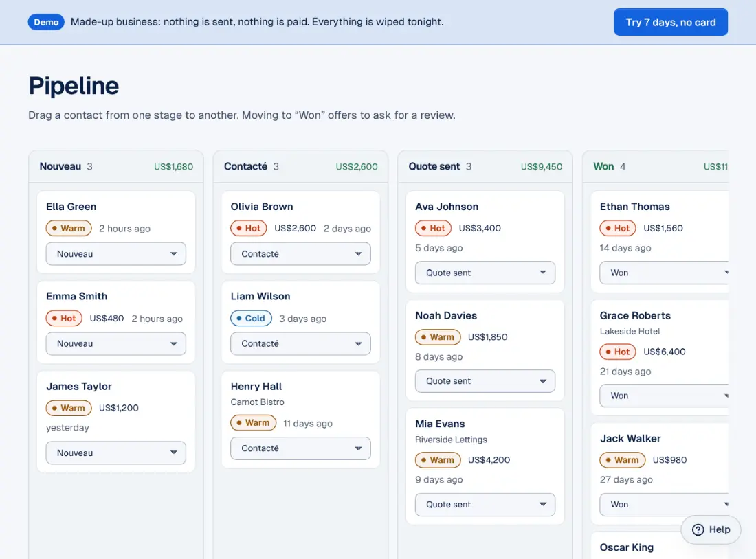Click the Carnot Bistro company label
Image resolution: width=756 pixels, height=559 pixels.
[258, 402]
